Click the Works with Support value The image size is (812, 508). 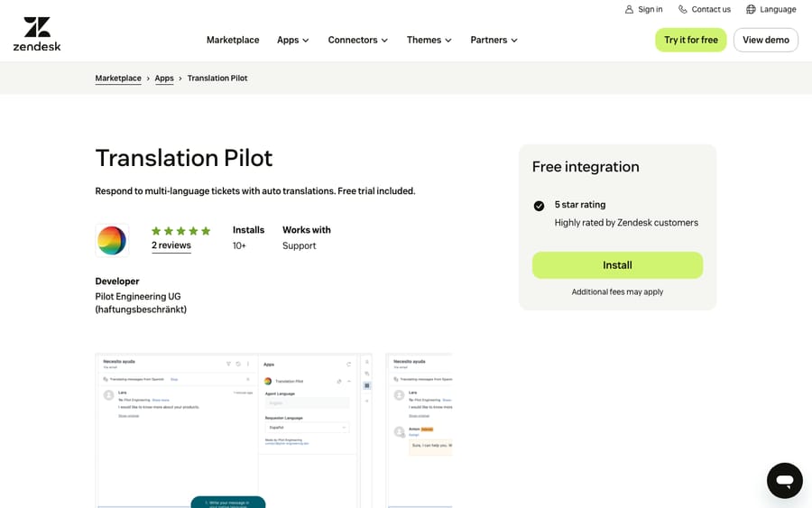(x=299, y=246)
